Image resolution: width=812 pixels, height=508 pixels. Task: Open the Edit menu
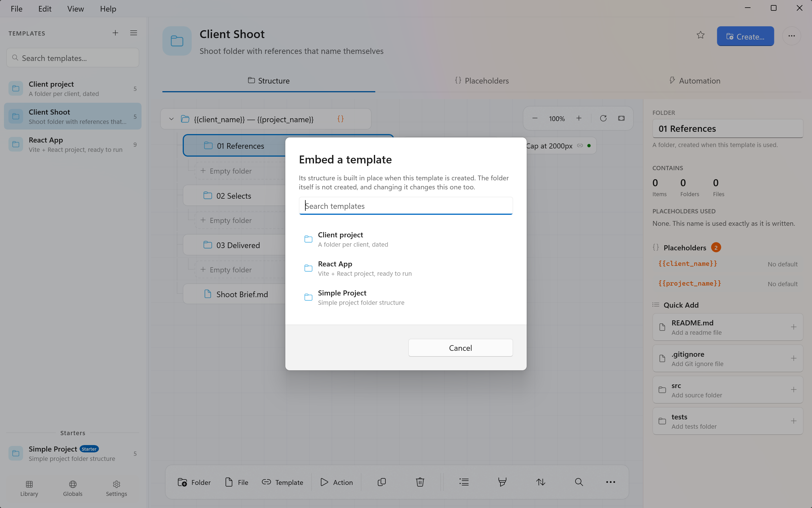coord(45,9)
